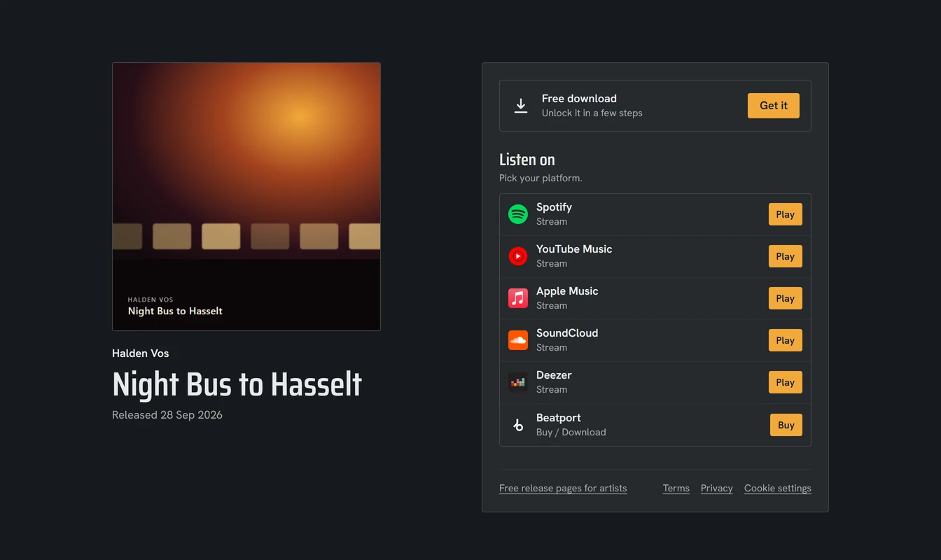The image size is (941, 560).
Task: Click the YouTube Music platform name
Action: (x=574, y=249)
